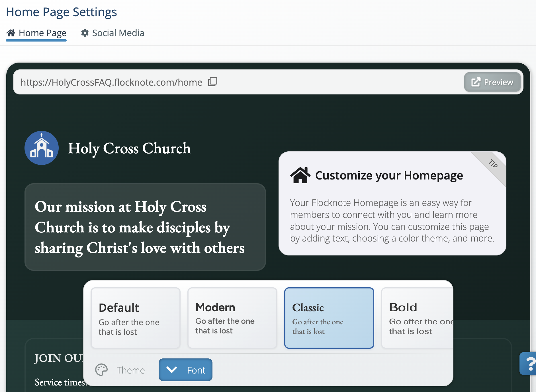The width and height of the screenshot is (536, 392).
Task: Click the house icon beside Customize your Homepage
Action: [x=300, y=175]
